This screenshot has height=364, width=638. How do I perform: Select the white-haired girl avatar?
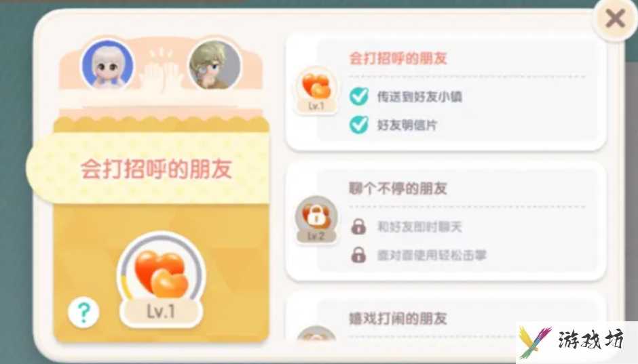[x=108, y=64]
